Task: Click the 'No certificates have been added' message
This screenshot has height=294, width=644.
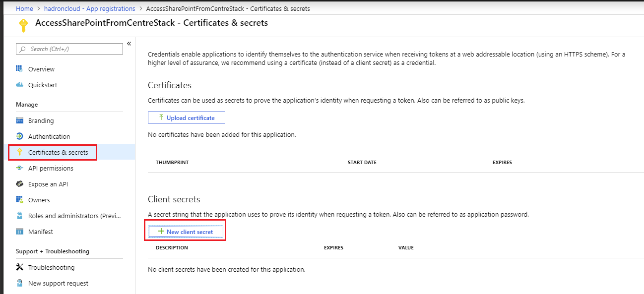Action: click(x=222, y=134)
